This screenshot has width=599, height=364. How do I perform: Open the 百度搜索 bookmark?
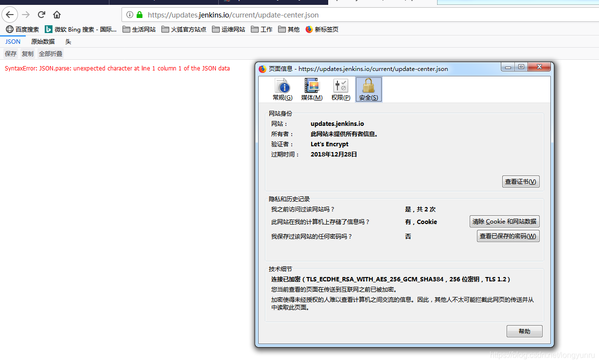[23, 29]
